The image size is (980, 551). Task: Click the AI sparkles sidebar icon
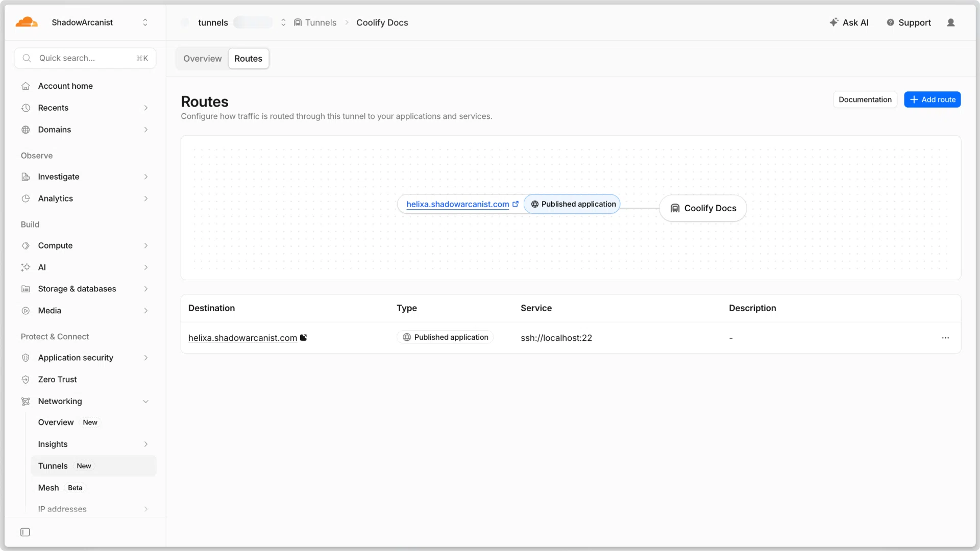26,267
